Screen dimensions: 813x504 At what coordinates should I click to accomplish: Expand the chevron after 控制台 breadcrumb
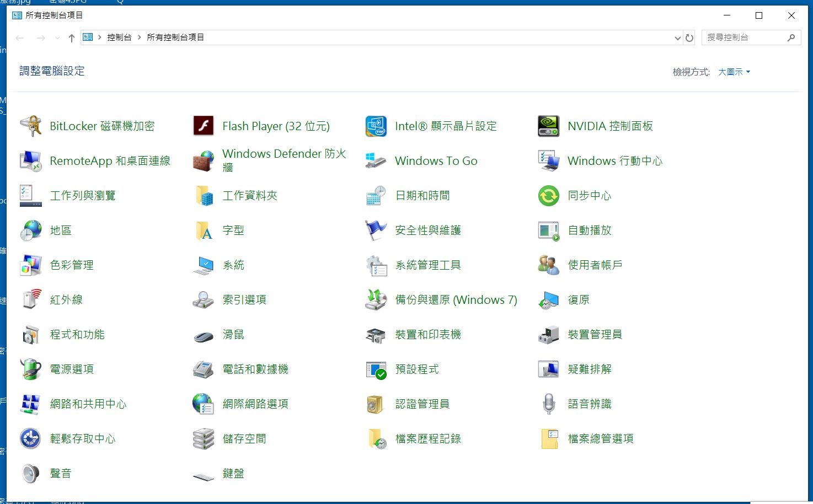click(x=139, y=37)
